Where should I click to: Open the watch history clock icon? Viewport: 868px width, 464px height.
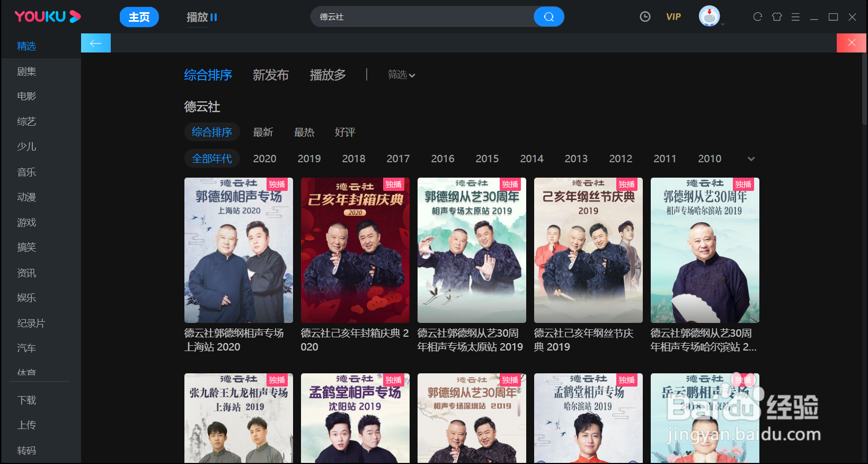point(645,17)
